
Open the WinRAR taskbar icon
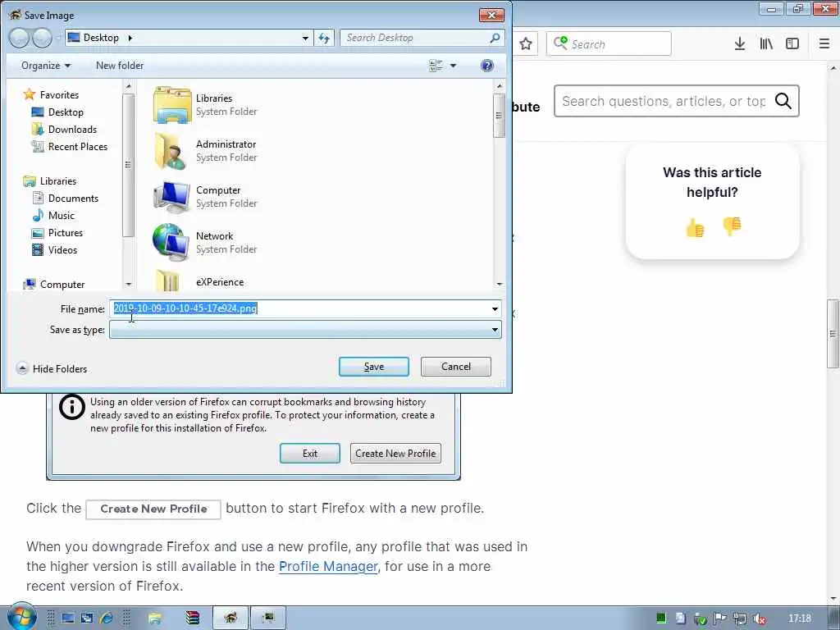click(x=192, y=619)
